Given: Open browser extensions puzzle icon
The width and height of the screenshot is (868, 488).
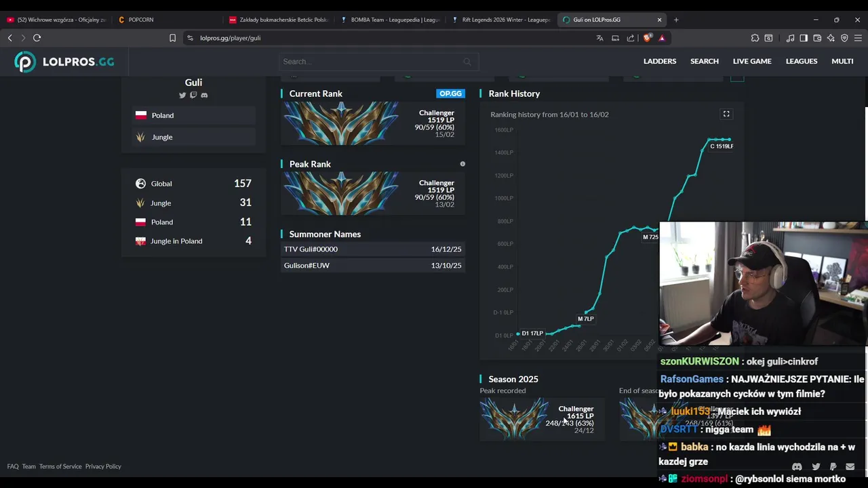Looking at the screenshot, I should pyautogui.click(x=755, y=38).
